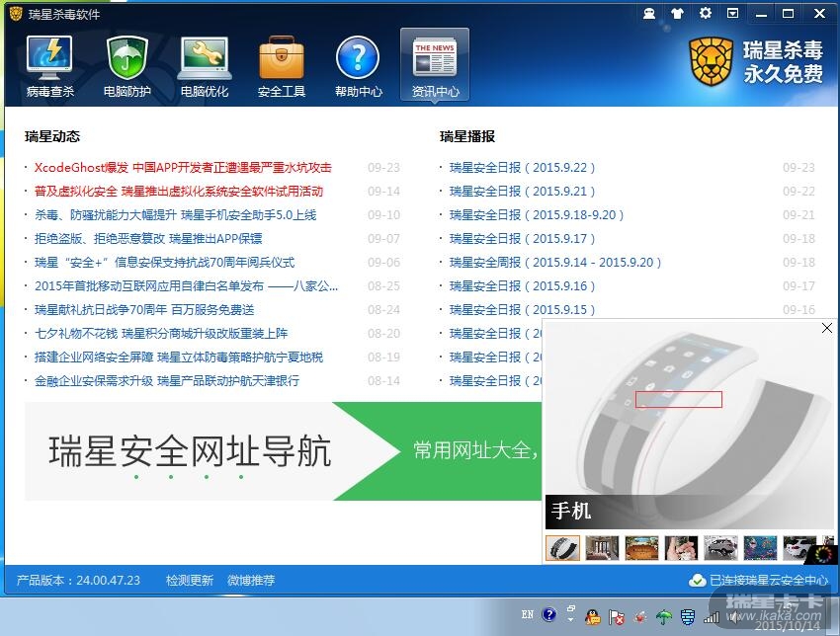Click the 瑞星安全网址导航 banner
840x636 pixels.
[283, 451]
